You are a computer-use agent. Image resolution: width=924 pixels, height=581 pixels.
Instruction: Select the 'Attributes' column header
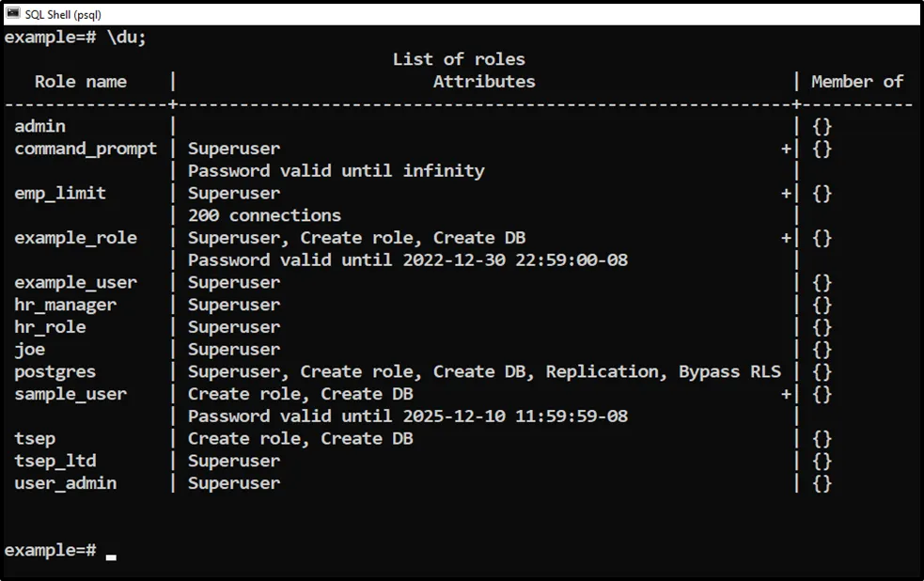point(484,82)
